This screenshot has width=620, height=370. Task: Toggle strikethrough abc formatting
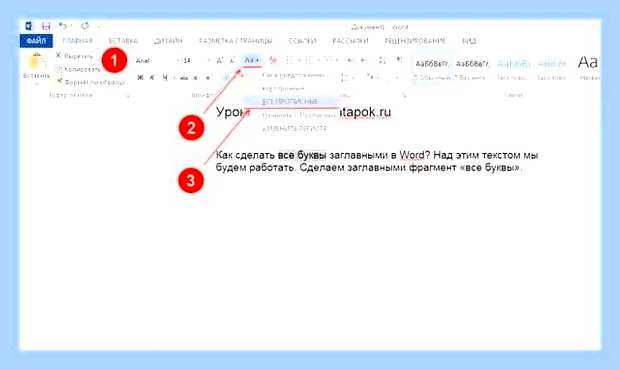coord(184,78)
